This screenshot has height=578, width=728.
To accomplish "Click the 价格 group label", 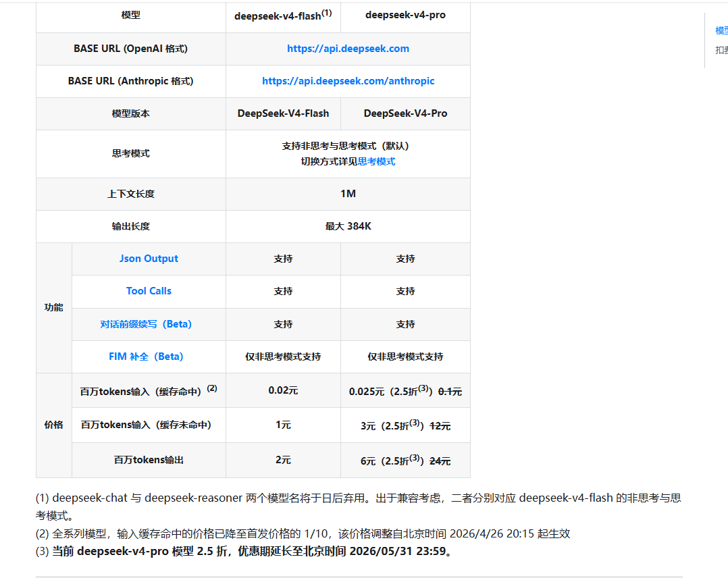I will pos(54,425).
